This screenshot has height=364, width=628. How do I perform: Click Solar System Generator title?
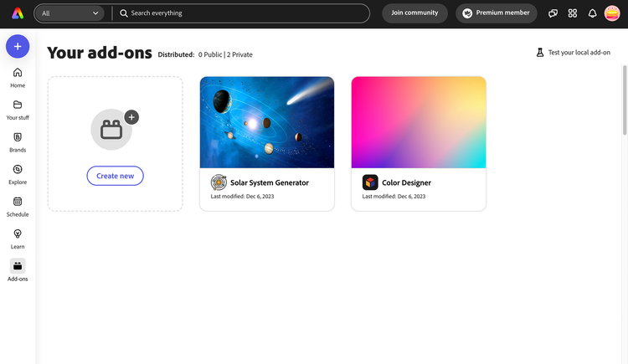(269, 182)
